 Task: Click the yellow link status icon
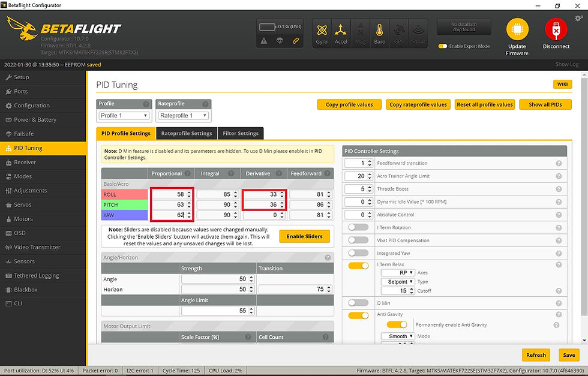[x=295, y=41]
